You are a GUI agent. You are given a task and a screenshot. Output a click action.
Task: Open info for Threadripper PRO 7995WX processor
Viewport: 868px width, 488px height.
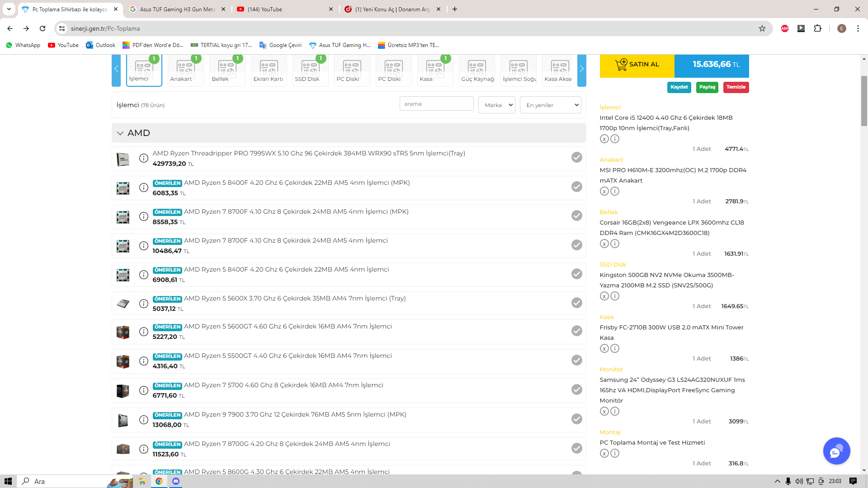click(143, 158)
